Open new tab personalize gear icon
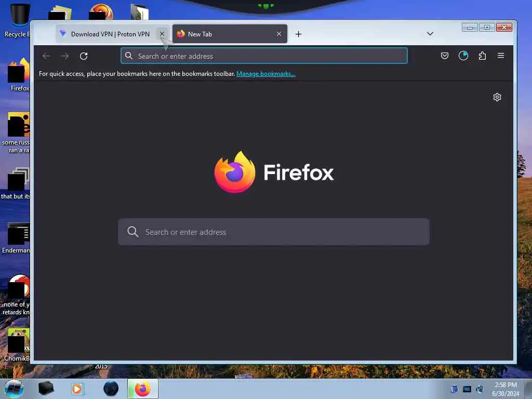The height and width of the screenshot is (399, 532). click(497, 97)
